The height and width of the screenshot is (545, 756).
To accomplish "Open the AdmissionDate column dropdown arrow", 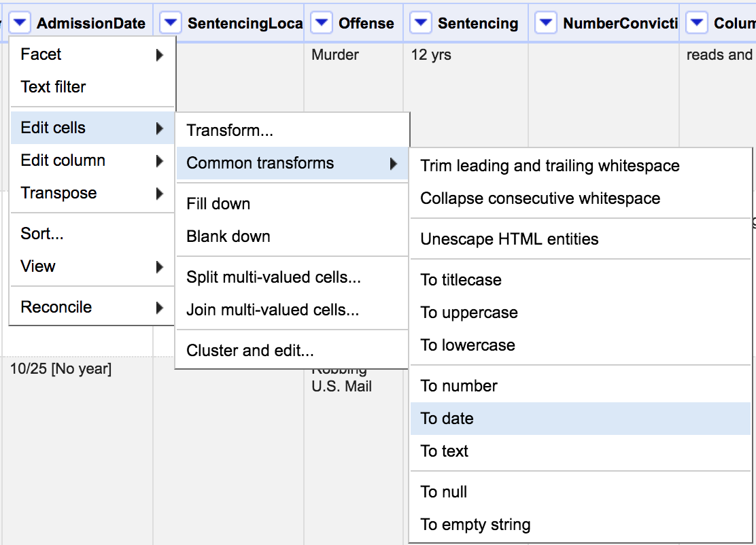I will [x=20, y=24].
